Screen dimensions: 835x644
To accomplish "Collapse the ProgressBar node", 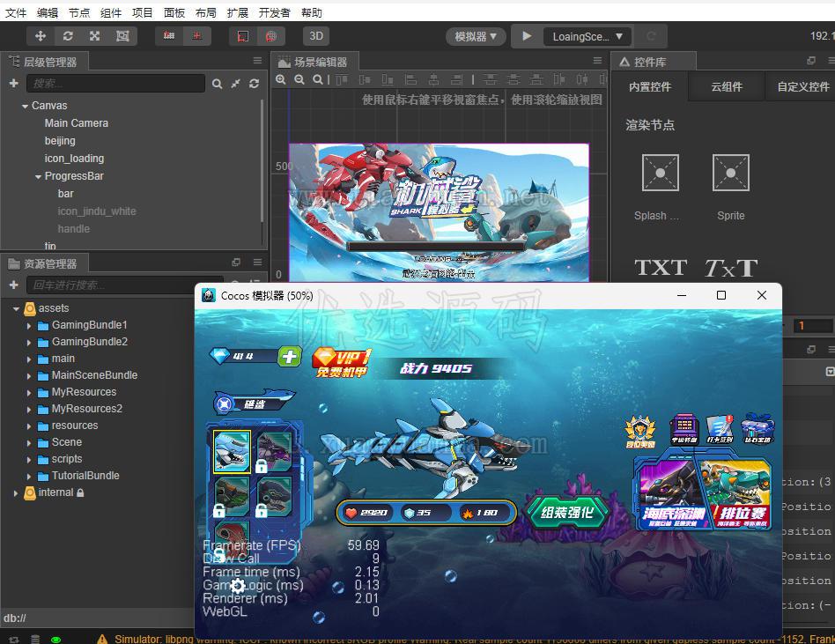I will tap(38, 176).
